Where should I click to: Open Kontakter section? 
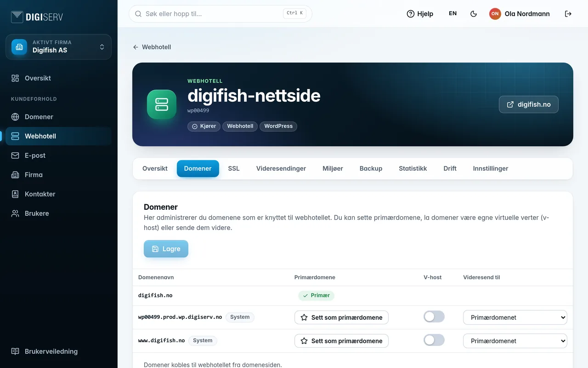coord(58,194)
